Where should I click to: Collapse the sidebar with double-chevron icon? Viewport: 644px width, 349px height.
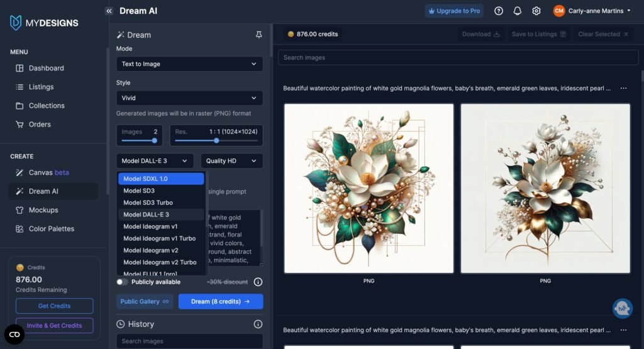109,11
